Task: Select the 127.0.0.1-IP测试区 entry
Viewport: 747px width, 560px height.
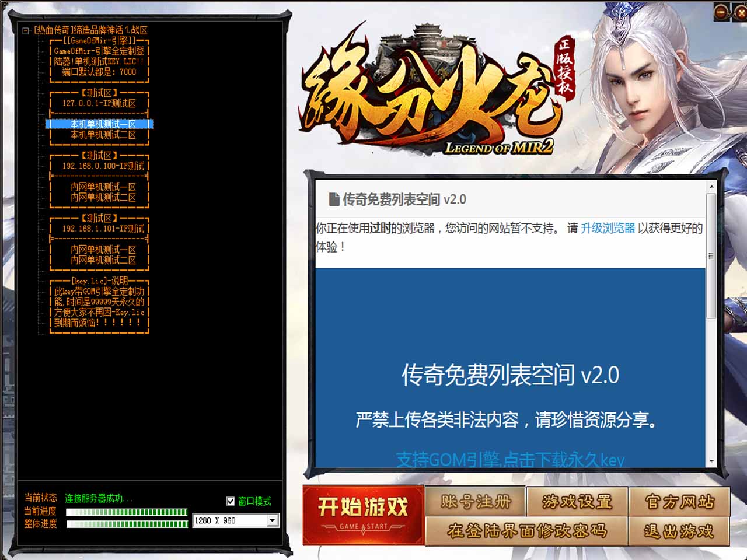Action: pos(99,103)
